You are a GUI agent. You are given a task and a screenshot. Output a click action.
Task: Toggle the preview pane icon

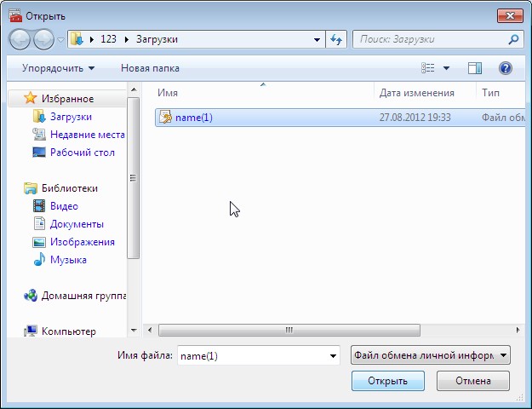click(x=475, y=68)
